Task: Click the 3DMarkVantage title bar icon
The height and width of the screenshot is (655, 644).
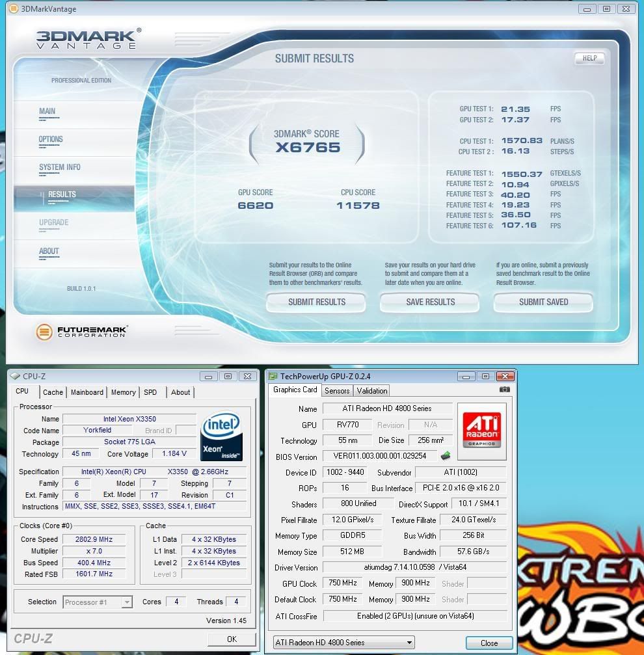Action: (x=12, y=8)
